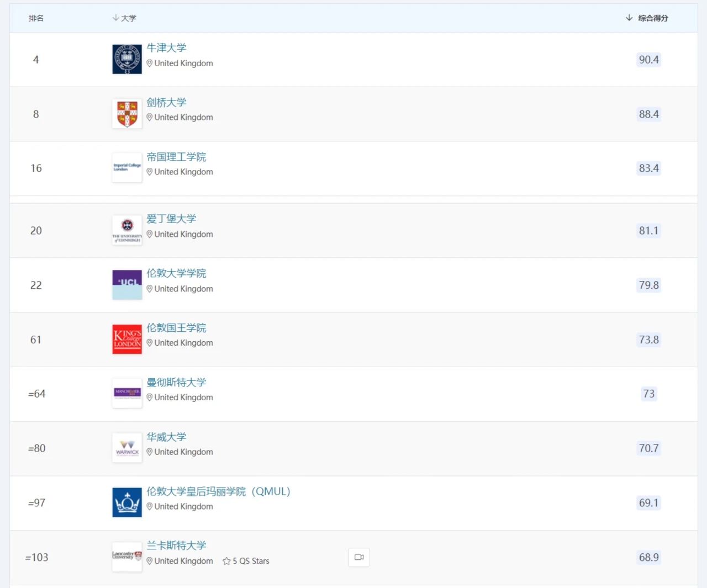Open the University of Edinburgh logo
The image size is (707, 588).
(127, 230)
